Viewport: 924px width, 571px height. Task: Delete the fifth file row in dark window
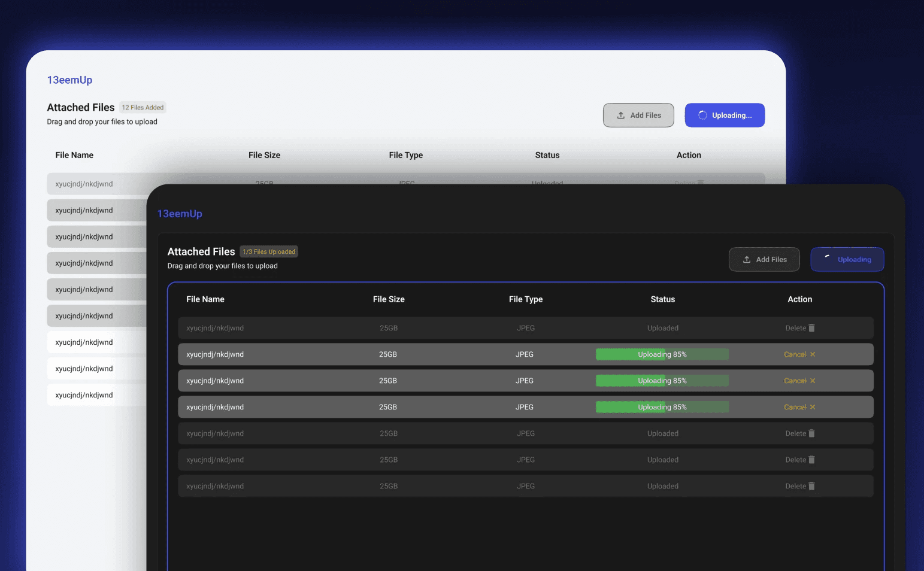click(x=800, y=433)
